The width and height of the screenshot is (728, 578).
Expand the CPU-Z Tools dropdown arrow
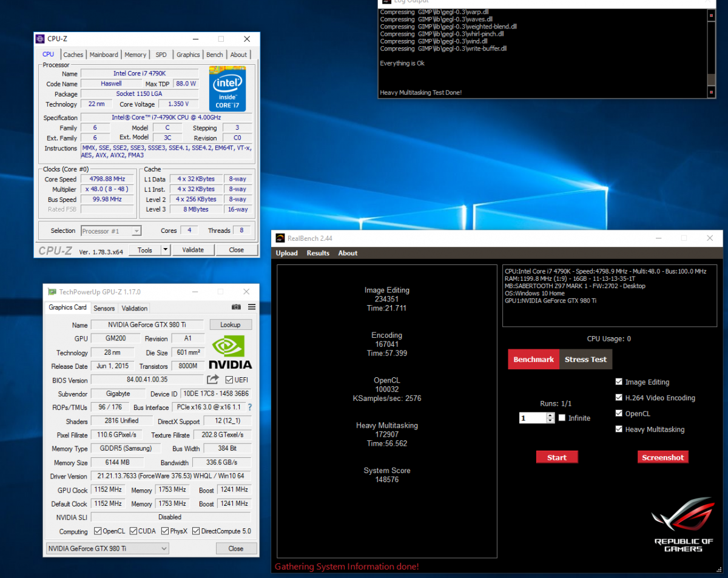[x=166, y=250]
